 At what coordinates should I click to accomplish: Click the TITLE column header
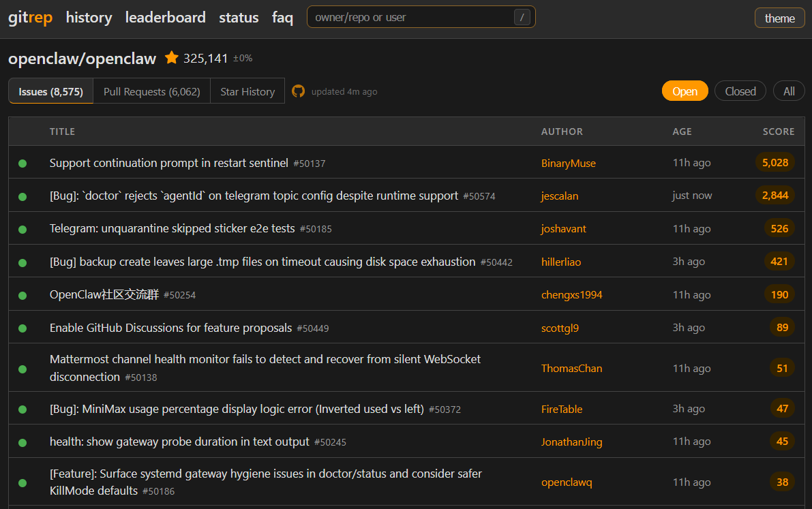coord(62,132)
